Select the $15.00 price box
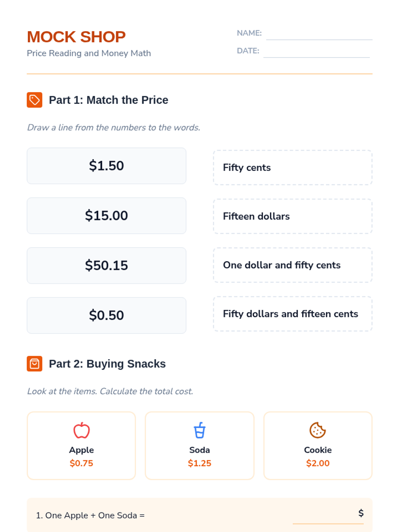This screenshot has height=532, width=399. tap(106, 216)
